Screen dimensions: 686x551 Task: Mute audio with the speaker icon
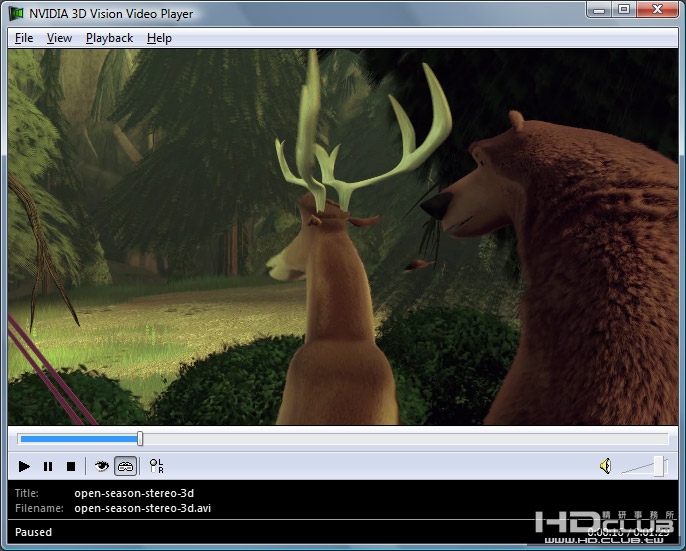tap(606, 466)
